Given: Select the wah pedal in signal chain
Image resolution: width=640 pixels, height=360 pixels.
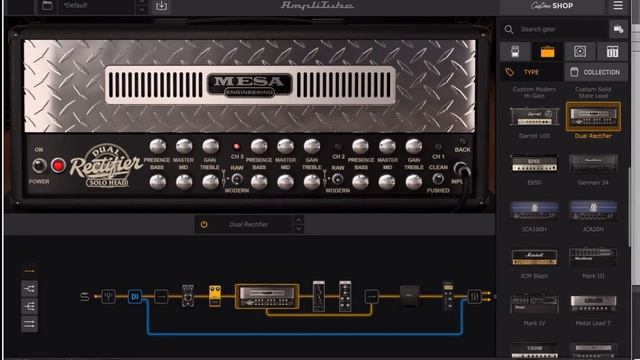Looking at the screenshot, I should click(x=188, y=296).
